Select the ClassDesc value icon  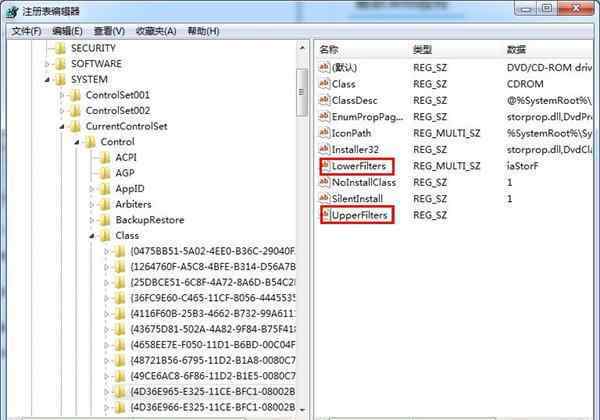click(324, 100)
